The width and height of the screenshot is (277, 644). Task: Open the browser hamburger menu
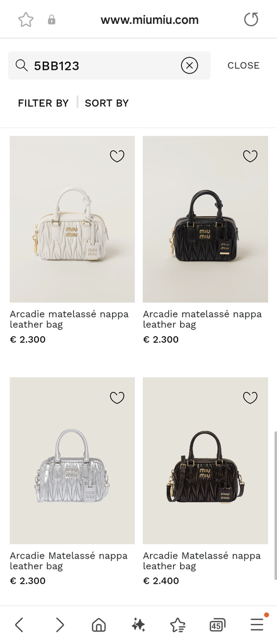(x=257, y=625)
